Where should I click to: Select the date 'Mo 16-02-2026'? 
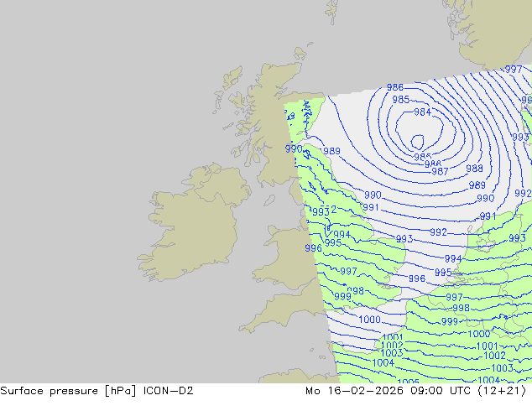(354, 391)
